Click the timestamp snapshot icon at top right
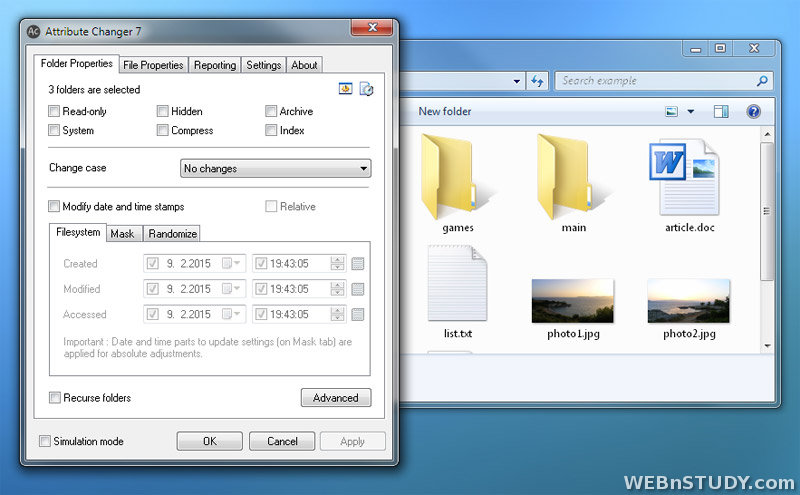The width and height of the screenshot is (800, 495). pyautogui.click(x=366, y=89)
